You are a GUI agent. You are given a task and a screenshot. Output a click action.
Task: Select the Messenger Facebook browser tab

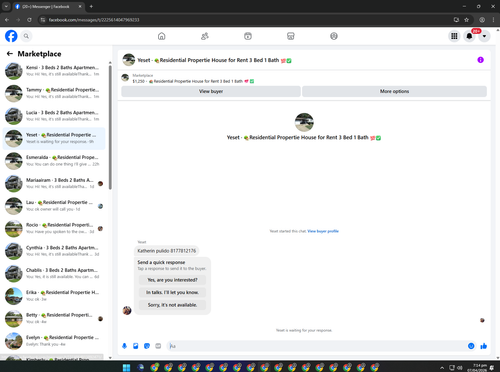coord(49,6)
